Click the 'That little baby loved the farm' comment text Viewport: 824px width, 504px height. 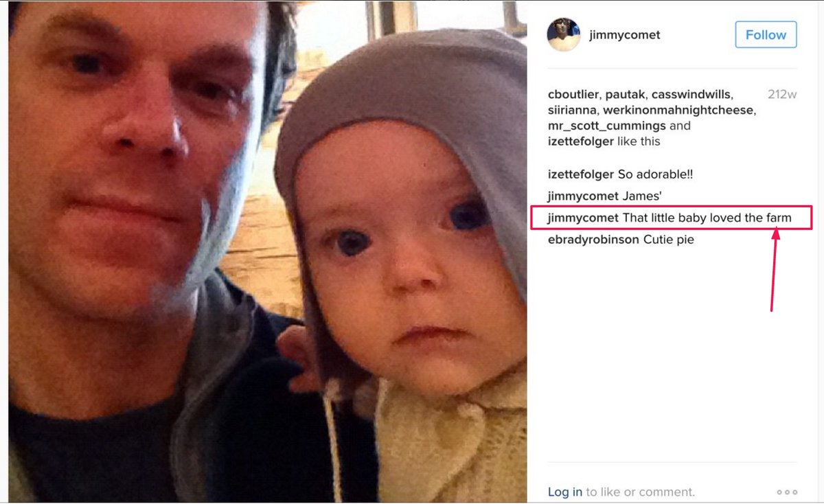tap(707, 218)
